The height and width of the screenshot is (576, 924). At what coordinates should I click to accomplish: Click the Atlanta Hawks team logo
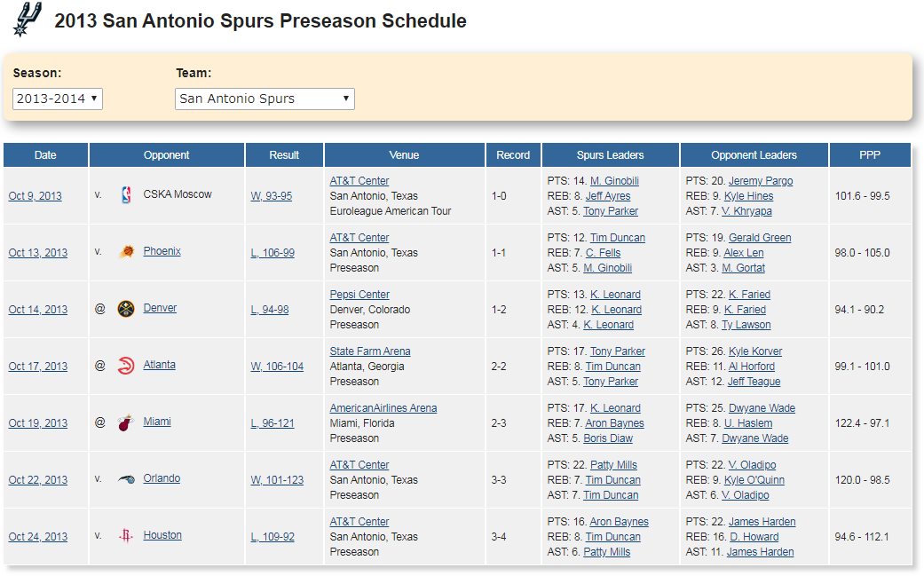(126, 366)
